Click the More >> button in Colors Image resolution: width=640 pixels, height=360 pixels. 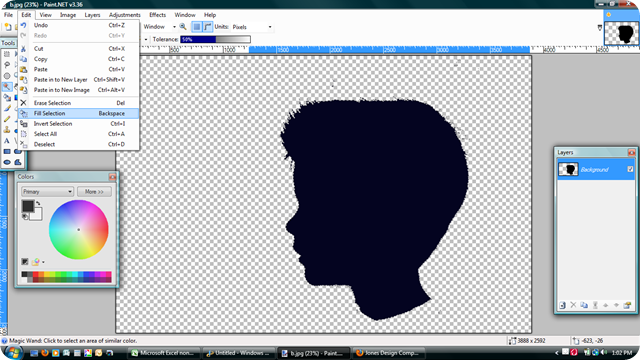pos(94,191)
